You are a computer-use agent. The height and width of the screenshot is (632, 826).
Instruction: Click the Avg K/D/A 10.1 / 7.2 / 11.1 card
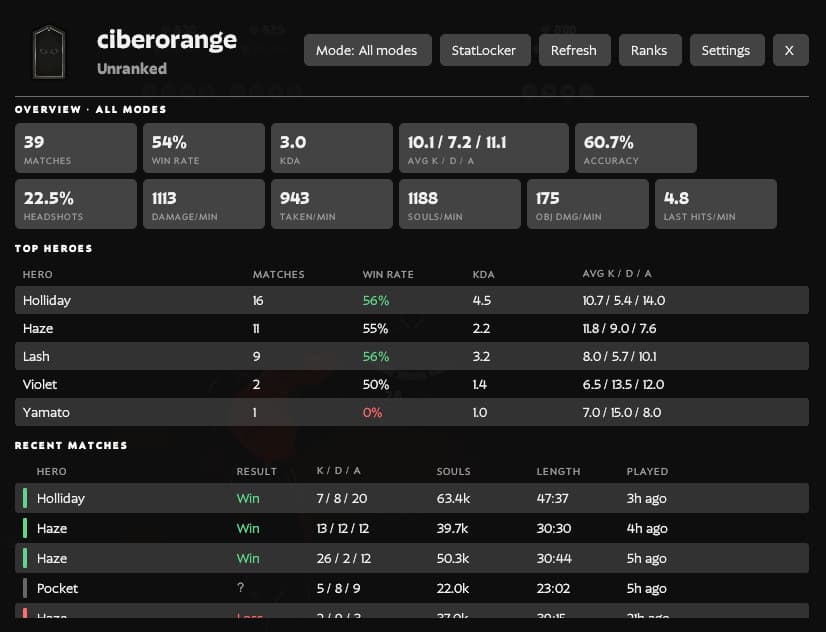tap(484, 148)
